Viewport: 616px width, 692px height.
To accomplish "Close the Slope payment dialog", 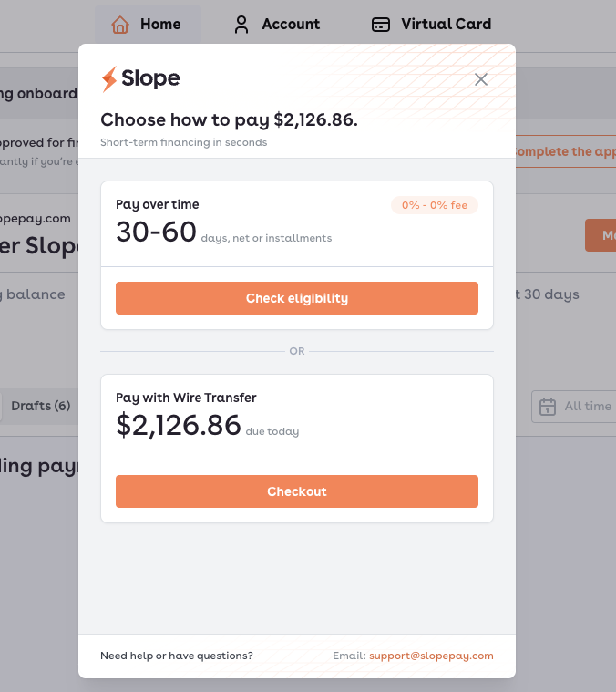I will tap(481, 79).
